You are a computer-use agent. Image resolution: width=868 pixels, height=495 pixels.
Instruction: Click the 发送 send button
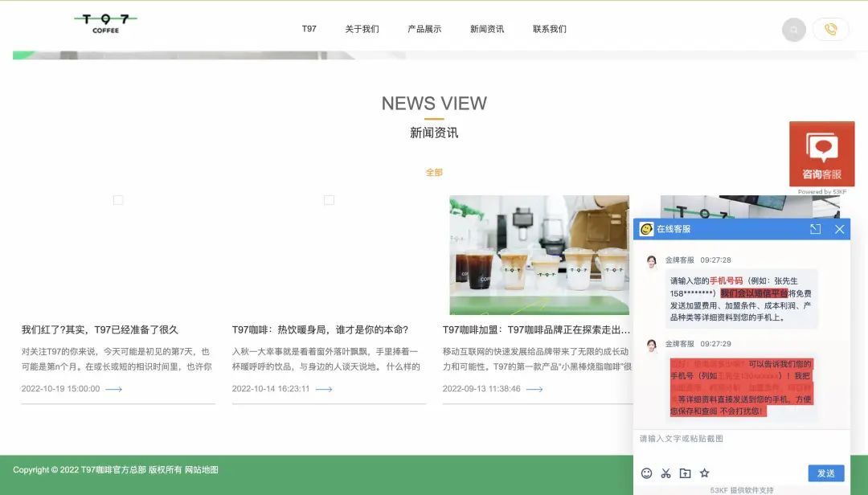(826, 473)
